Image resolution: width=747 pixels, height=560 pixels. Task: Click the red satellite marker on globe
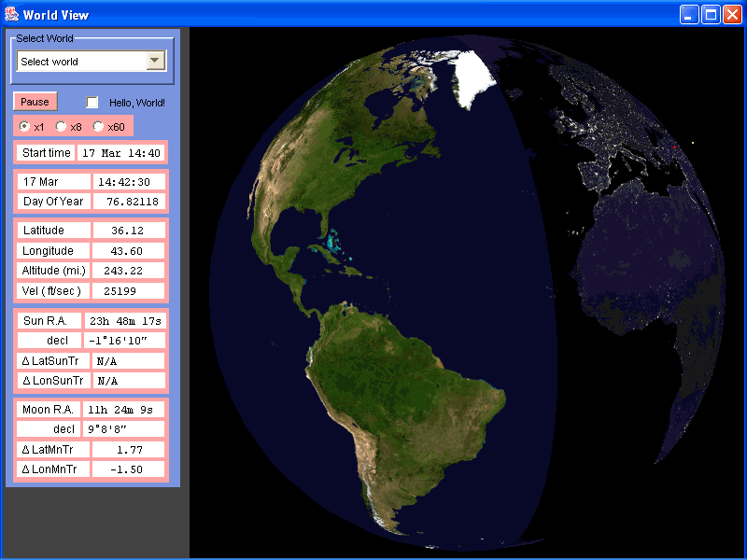[x=674, y=146]
